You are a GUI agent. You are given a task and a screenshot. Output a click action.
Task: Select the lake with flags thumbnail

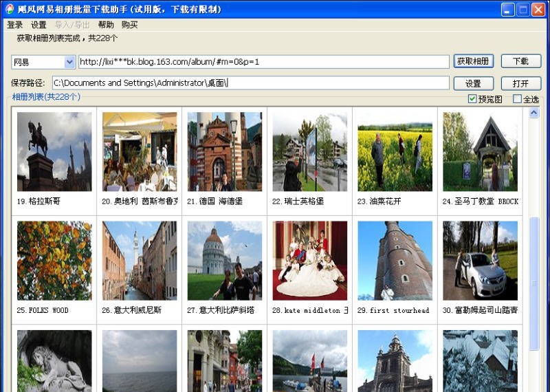(x=310, y=361)
